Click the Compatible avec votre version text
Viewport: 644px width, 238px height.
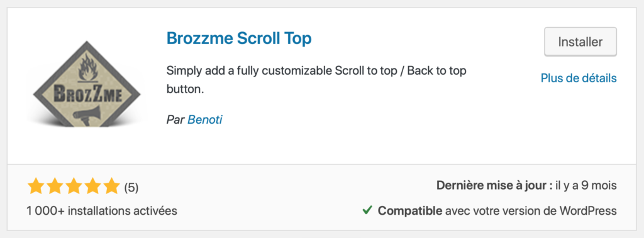[497, 211]
